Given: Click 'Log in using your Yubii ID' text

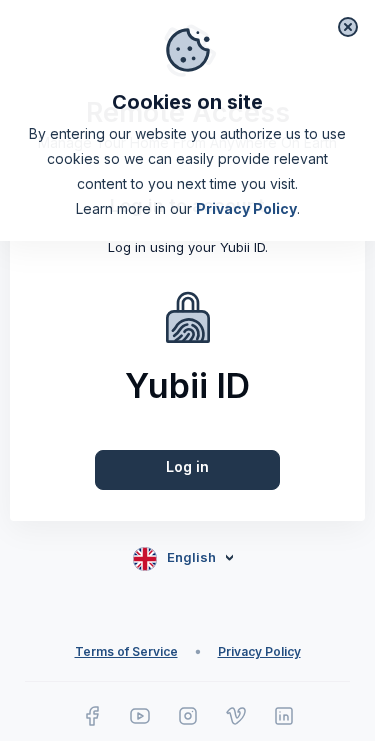Looking at the screenshot, I should 188,248.
